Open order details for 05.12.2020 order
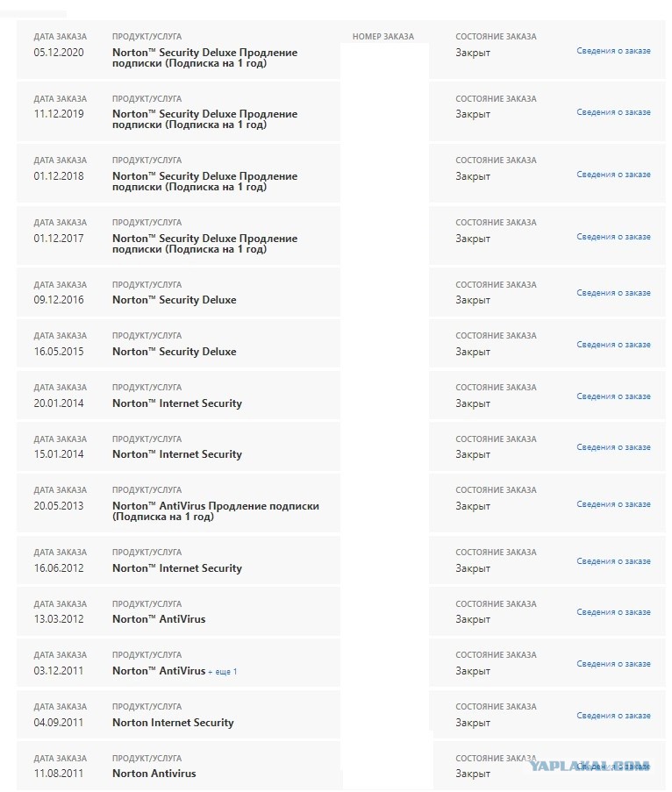 coord(613,51)
